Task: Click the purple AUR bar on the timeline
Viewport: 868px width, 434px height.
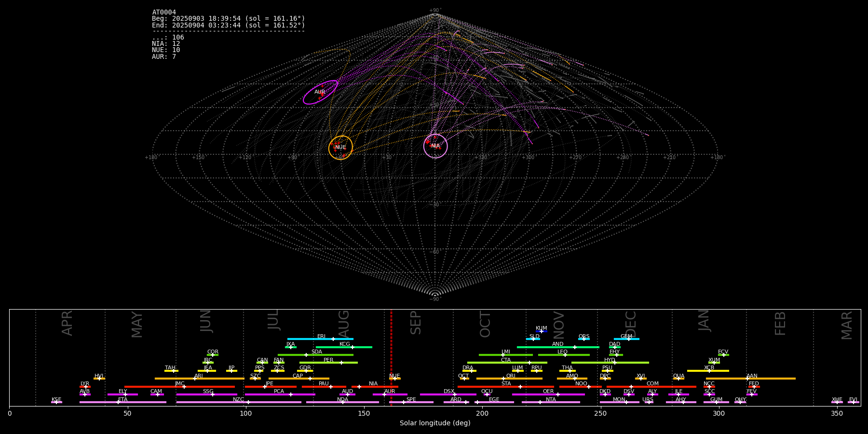Action: (390, 394)
